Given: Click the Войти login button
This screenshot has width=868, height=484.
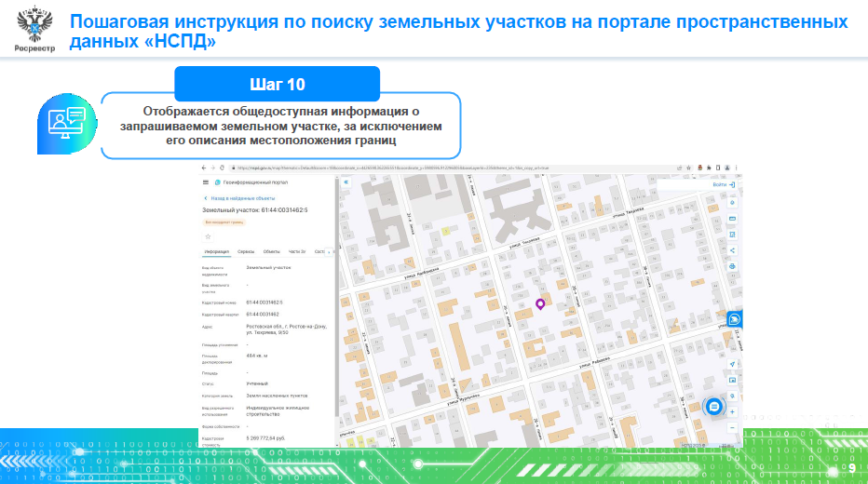Looking at the screenshot, I should pos(724,184).
